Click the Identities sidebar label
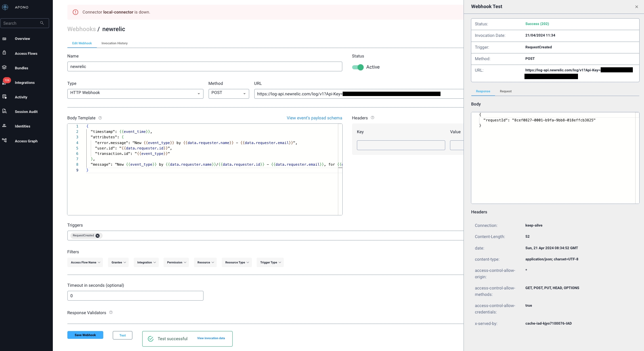Screen dimensions: 644x351 (23, 126)
